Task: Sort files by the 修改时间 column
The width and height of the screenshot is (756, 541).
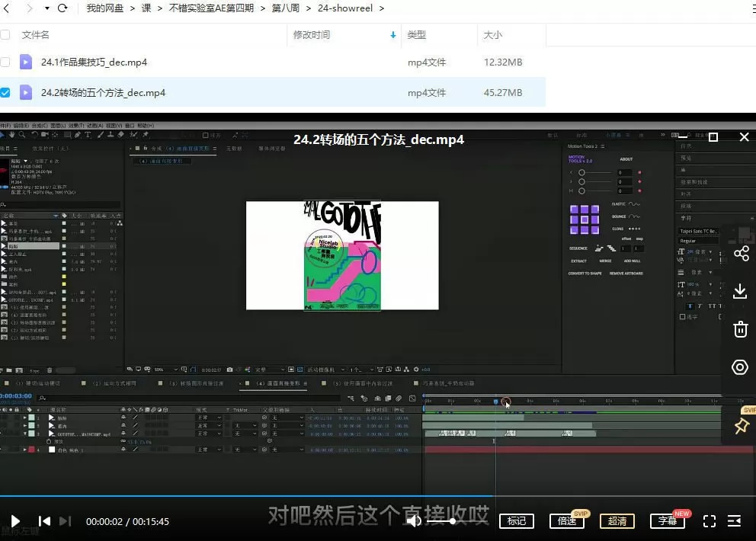Action: (312, 35)
